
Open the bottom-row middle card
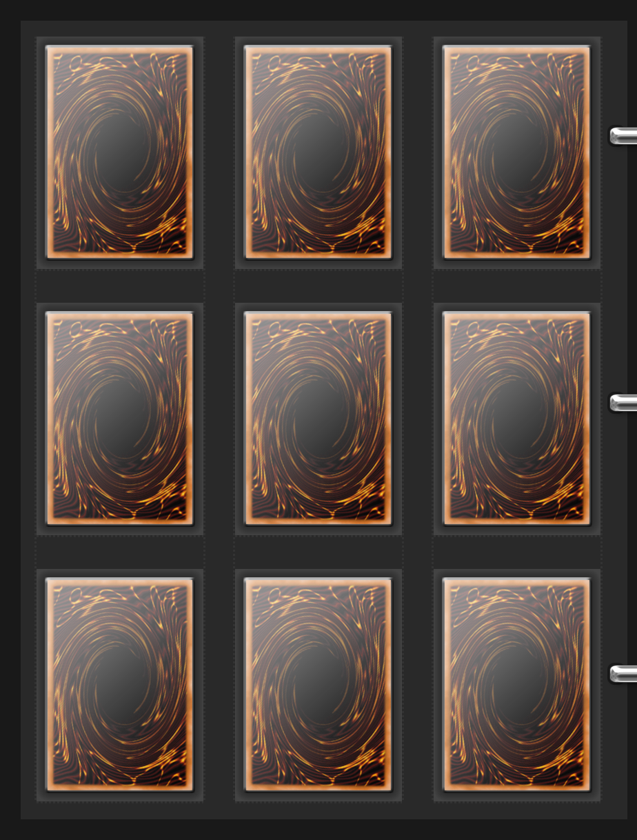pyautogui.click(x=318, y=685)
